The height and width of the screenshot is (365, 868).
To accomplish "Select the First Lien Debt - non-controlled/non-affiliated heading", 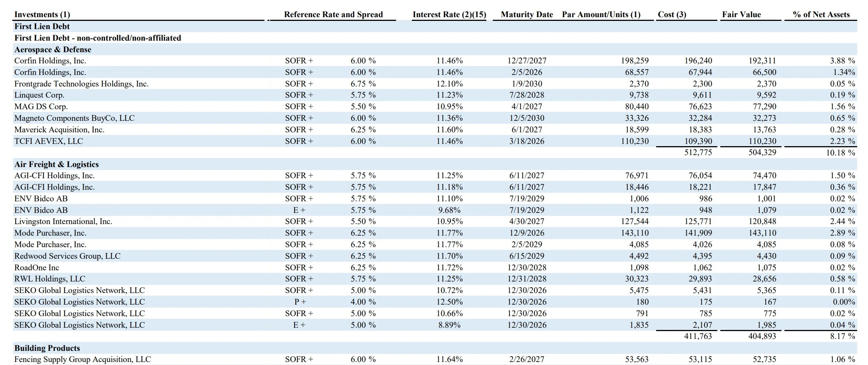I will 98,38.
